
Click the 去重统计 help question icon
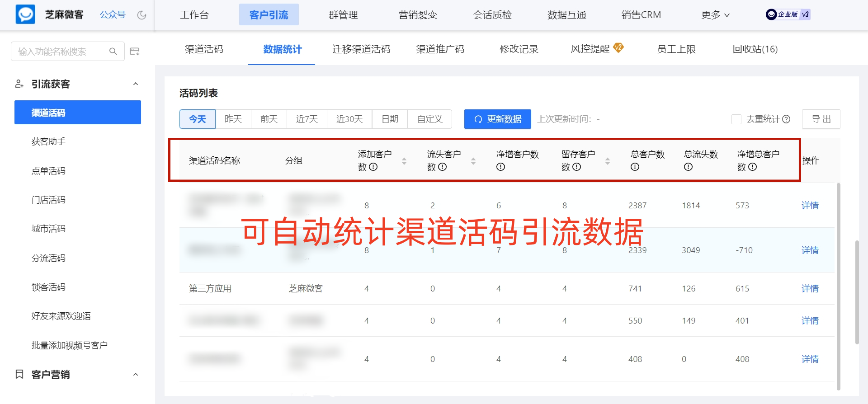(786, 119)
